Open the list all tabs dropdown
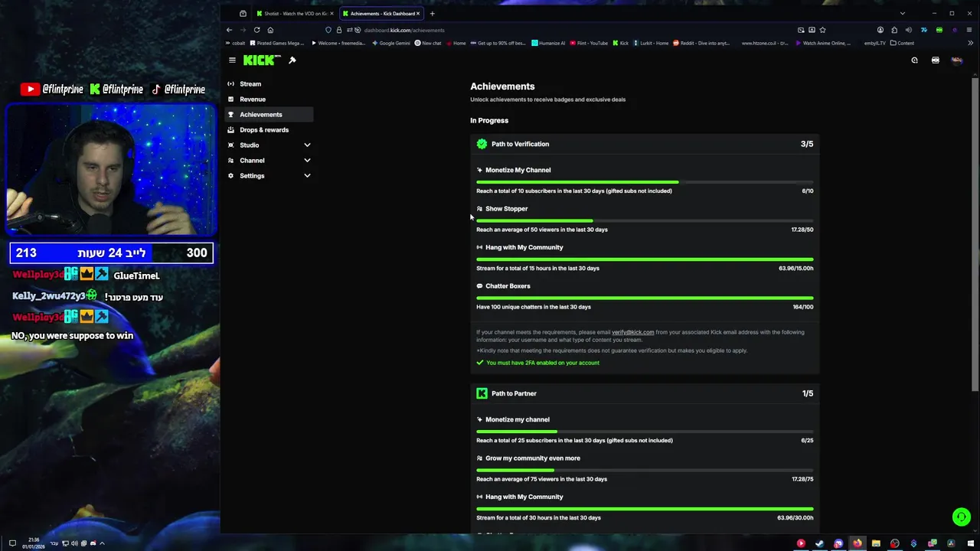This screenshot has height=551, width=980. (x=902, y=13)
